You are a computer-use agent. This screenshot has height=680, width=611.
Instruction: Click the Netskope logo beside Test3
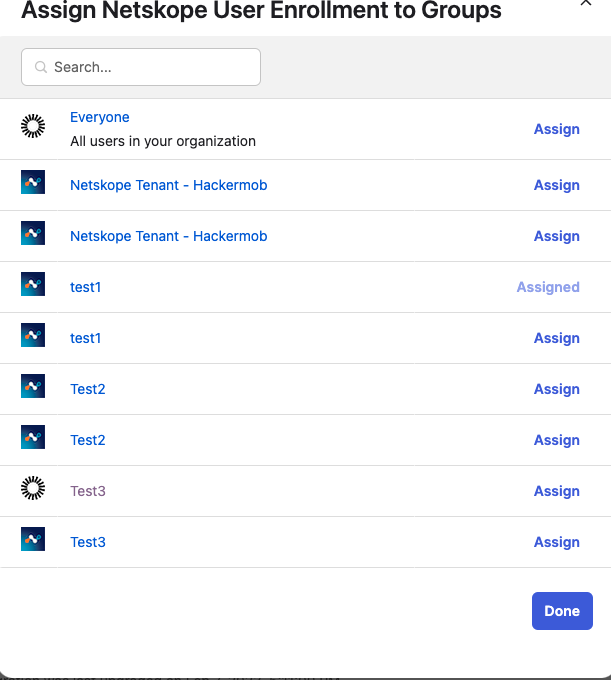click(33, 539)
